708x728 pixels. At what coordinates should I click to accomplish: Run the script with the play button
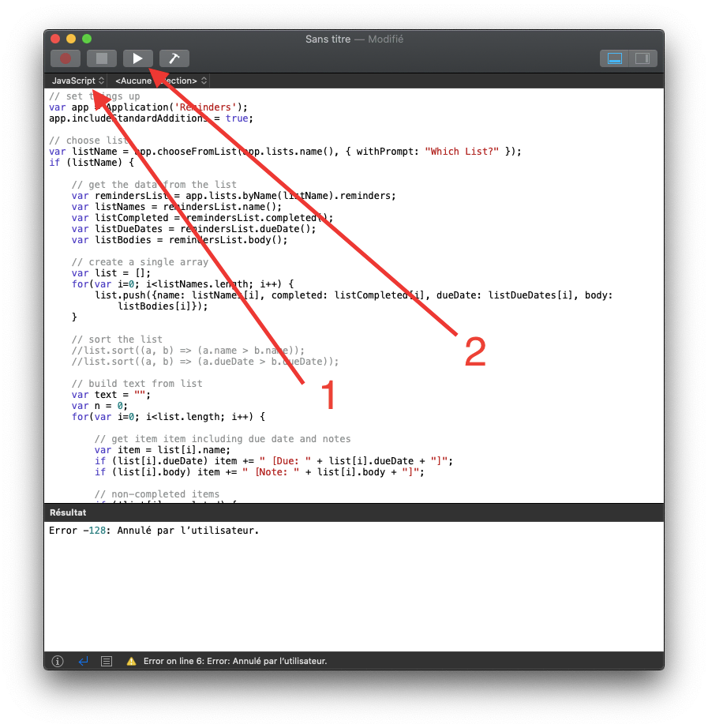[x=138, y=58]
